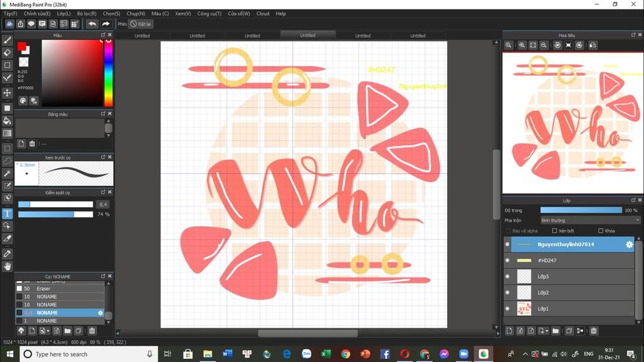Open the Chỉnh sửa(E) menu

tap(37, 14)
